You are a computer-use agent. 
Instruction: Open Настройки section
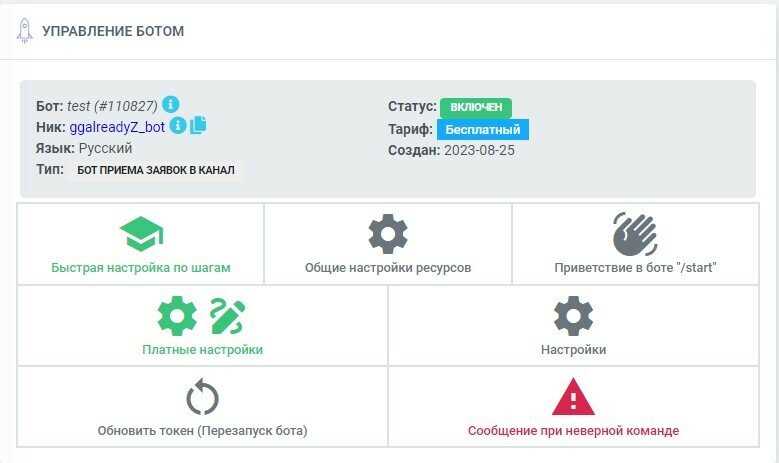click(573, 350)
